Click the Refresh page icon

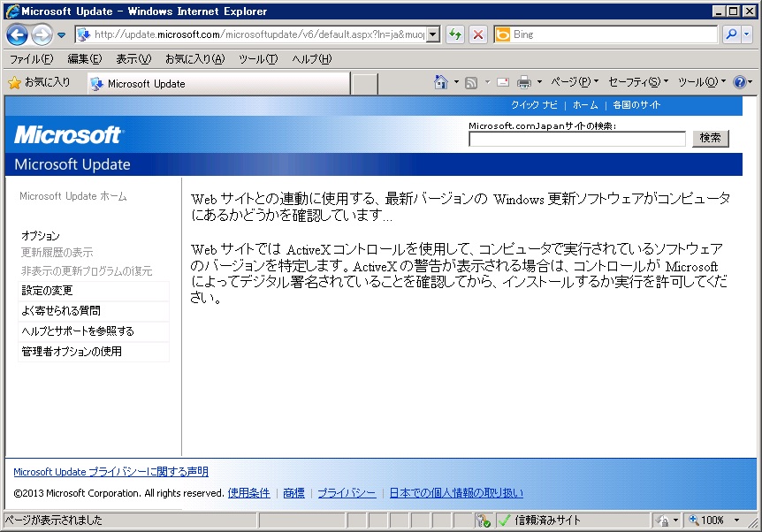click(x=455, y=34)
